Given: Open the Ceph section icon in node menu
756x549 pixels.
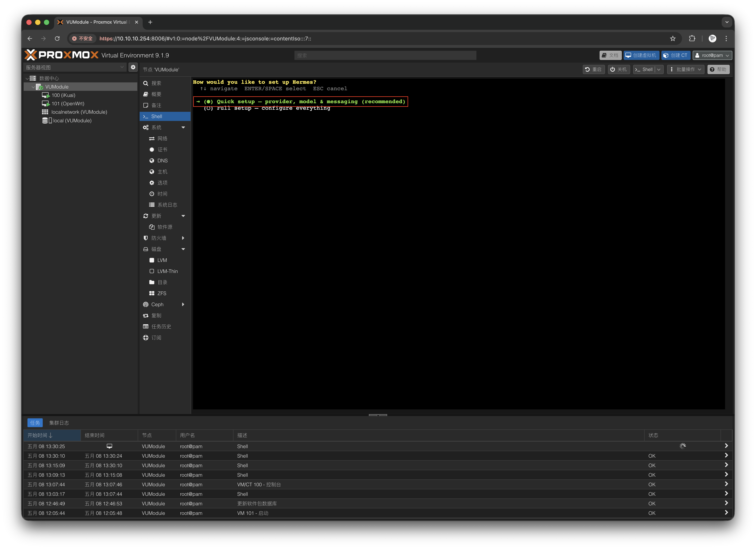Looking at the screenshot, I should [146, 305].
